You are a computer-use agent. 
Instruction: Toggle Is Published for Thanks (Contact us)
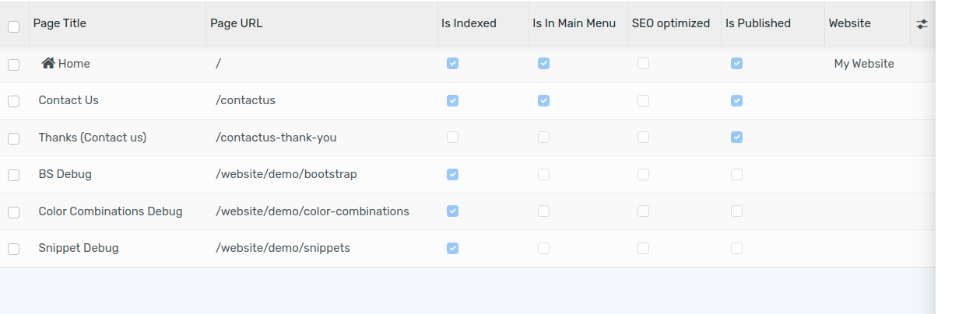pos(736,138)
